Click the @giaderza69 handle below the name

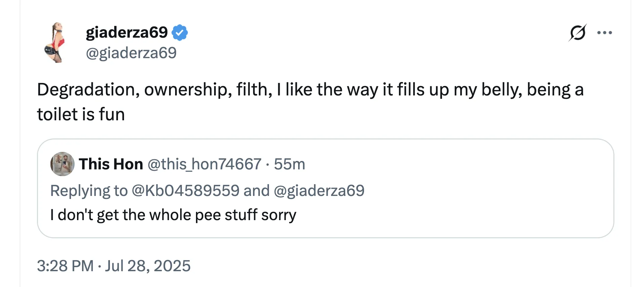pyautogui.click(x=131, y=53)
